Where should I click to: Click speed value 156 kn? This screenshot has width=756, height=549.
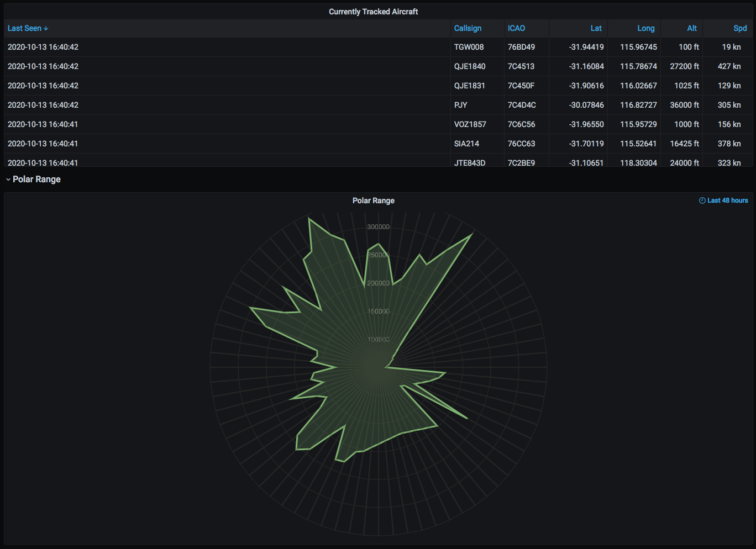tap(729, 124)
